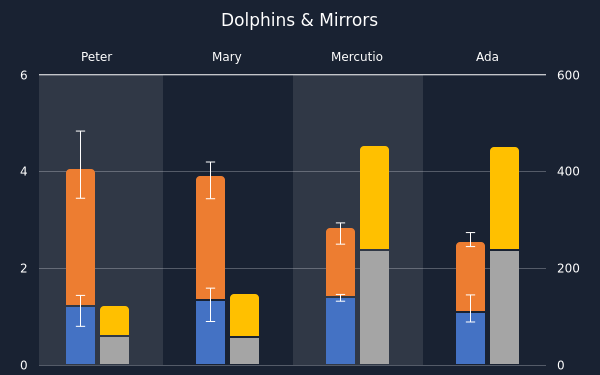
Task: Select Peter's gray bar segment
Action: [x=114, y=351]
